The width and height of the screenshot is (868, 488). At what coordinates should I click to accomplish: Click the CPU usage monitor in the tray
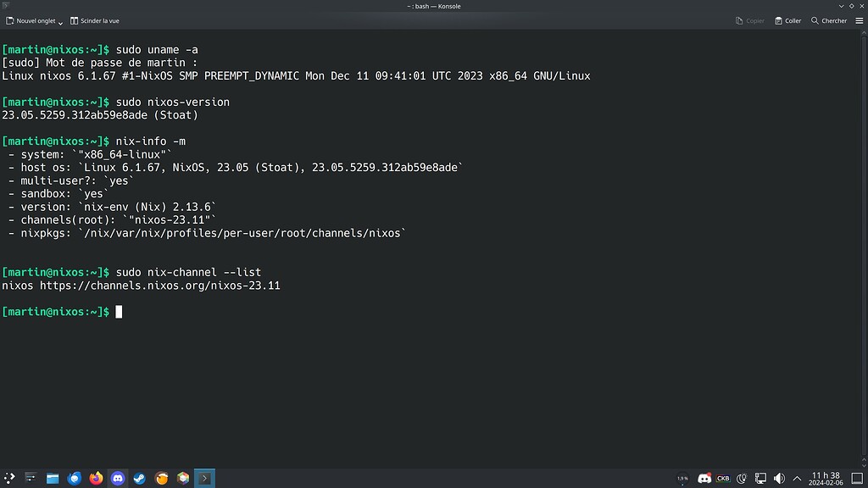(682, 478)
